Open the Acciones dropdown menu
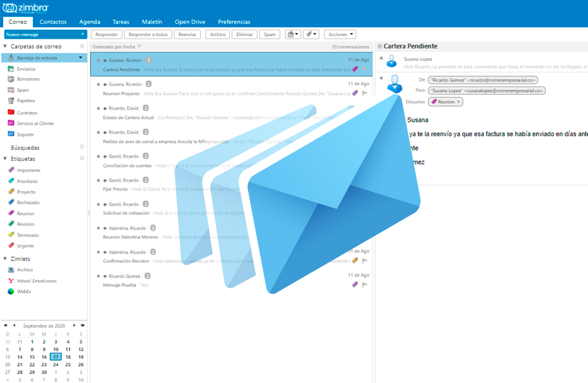The height and width of the screenshot is (383, 588). click(x=340, y=34)
